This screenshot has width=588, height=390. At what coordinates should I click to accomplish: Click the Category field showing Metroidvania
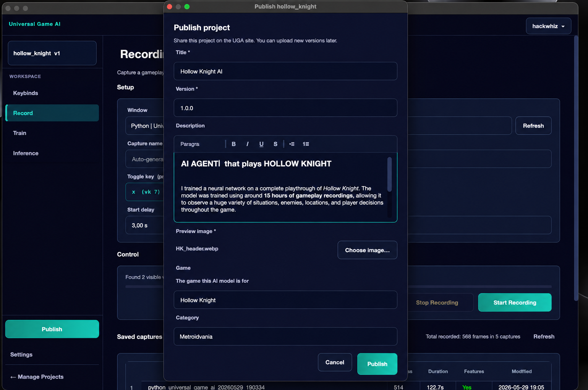tap(285, 337)
